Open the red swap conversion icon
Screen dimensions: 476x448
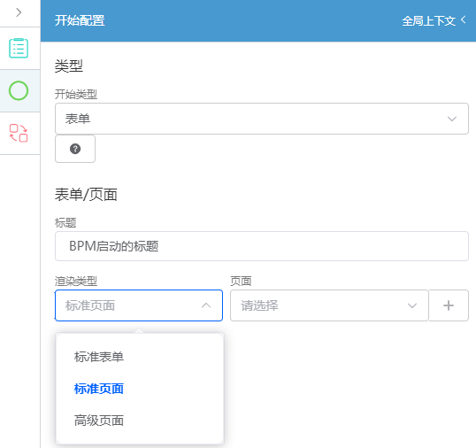pyautogui.click(x=19, y=133)
